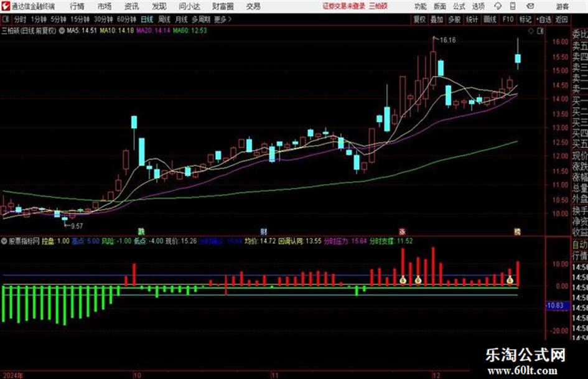
Task: Toggle the left panel icon beside 分时
Action: pyautogui.click(x=6, y=19)
